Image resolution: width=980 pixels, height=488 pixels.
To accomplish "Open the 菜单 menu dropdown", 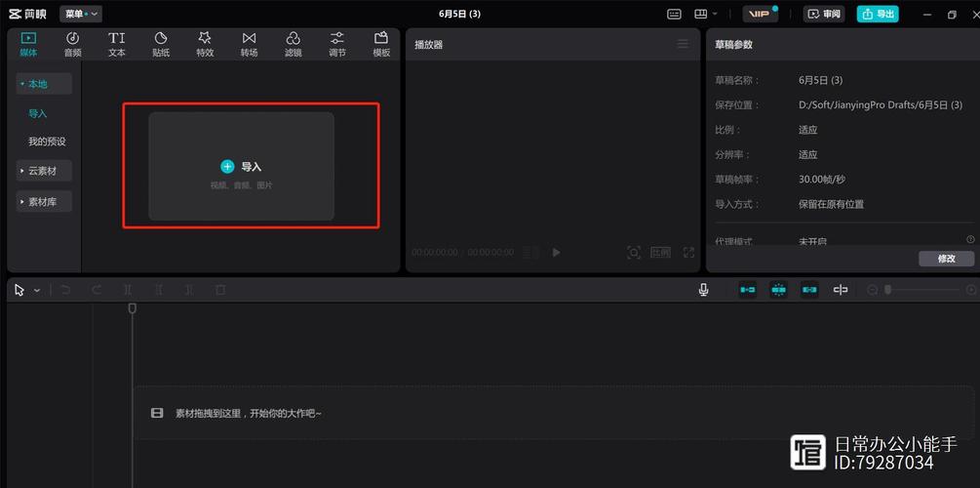I will (x=81, y=14).
